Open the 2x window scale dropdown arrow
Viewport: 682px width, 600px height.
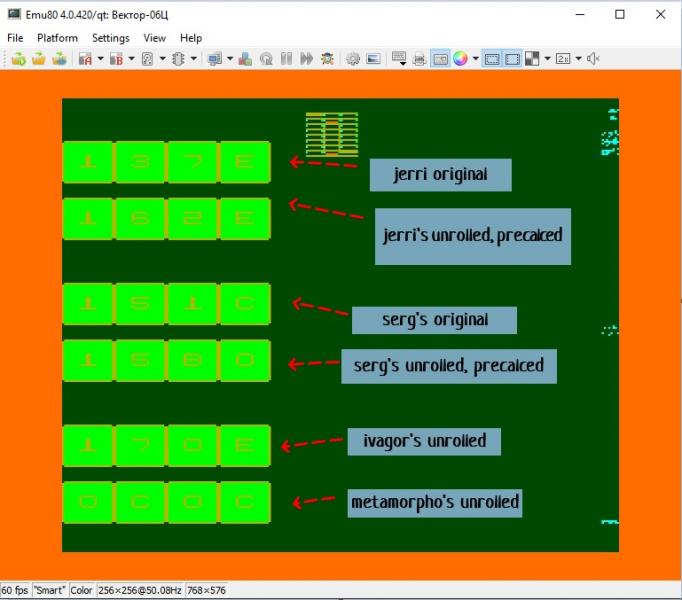click(577, 59)
